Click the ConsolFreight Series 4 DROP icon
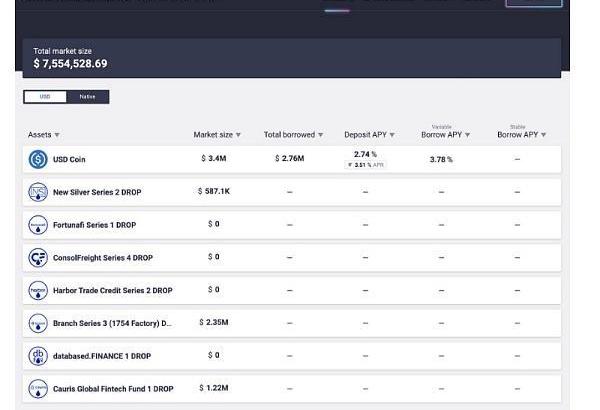The width and height of the screenshot is (600, 410). pos(38,258)
